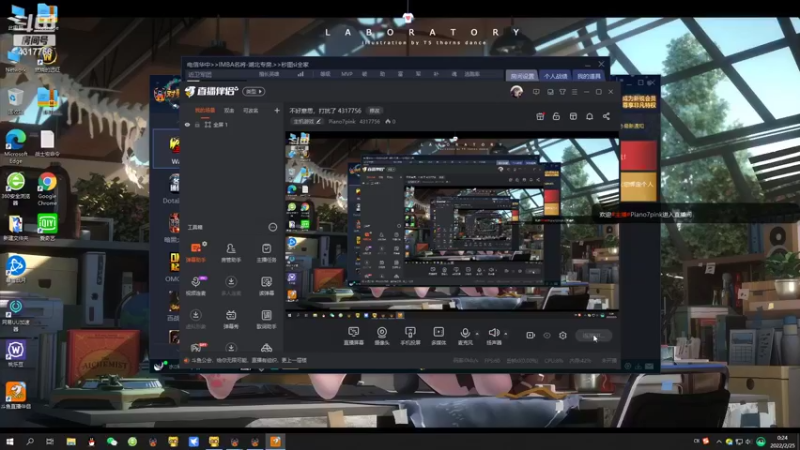Toggle visibility eye of 全屏 1 source
The image size is (800, 450).
pos(187,124)
